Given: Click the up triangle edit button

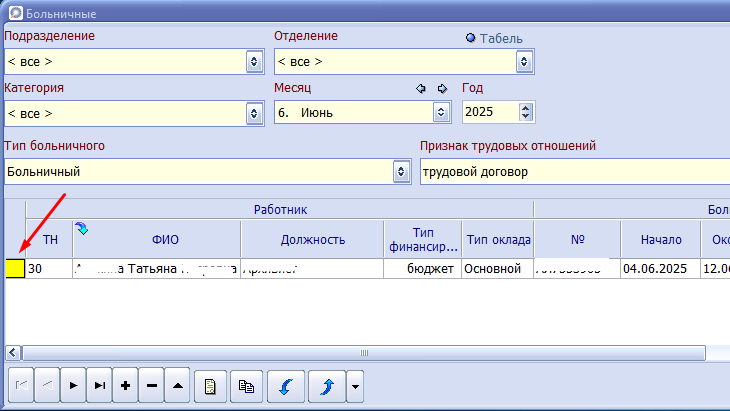Looking at the screenshot, I should click(177, 385).
